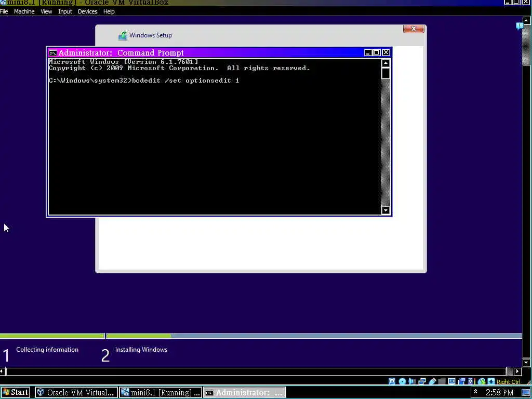Screen dimensions: 532x399
Task: Click the Windows Setup installation progress bar
Action: coord(261,336)
